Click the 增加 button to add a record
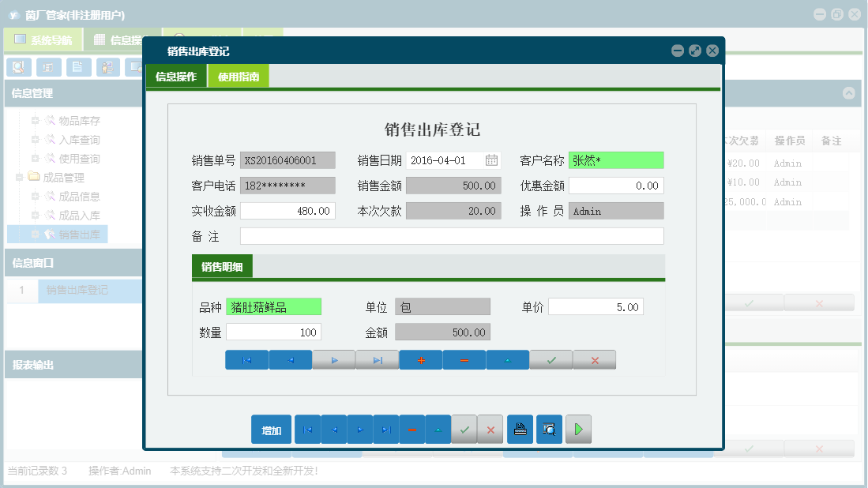The height and width of the screenshot is (488, 868). (271, 429)
